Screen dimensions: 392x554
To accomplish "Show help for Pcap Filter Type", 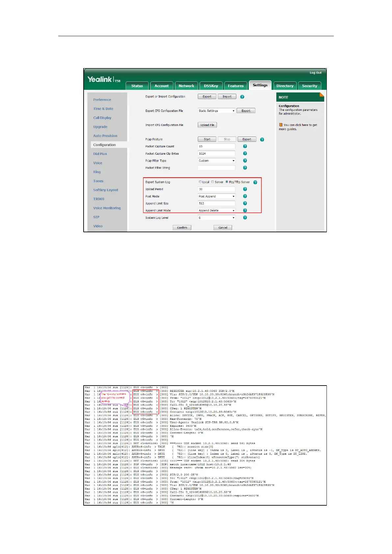I will 245,161.
